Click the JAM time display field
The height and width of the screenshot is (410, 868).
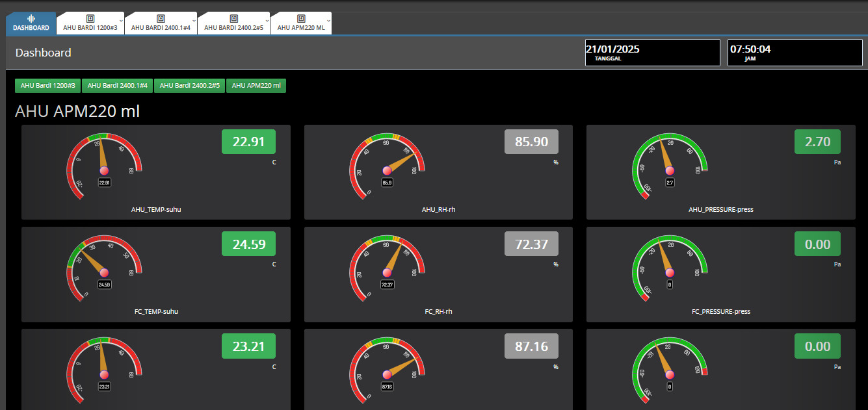coord(795,53)
